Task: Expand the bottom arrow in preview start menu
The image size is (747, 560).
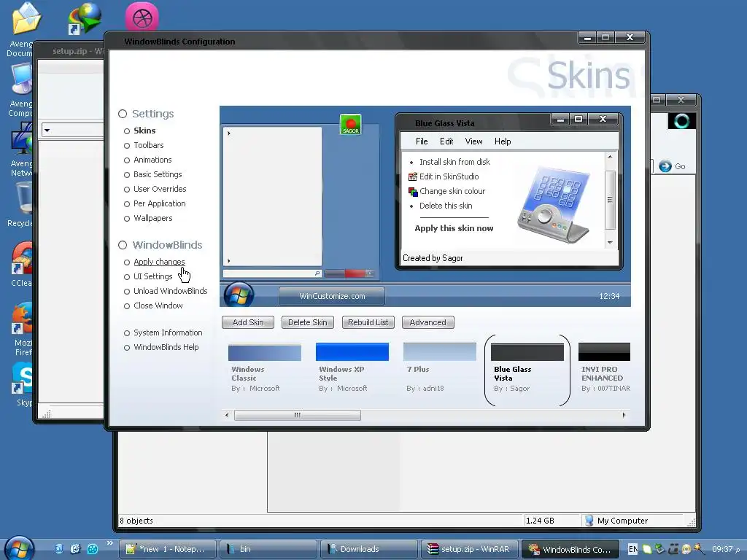Action: click(228, 261)
